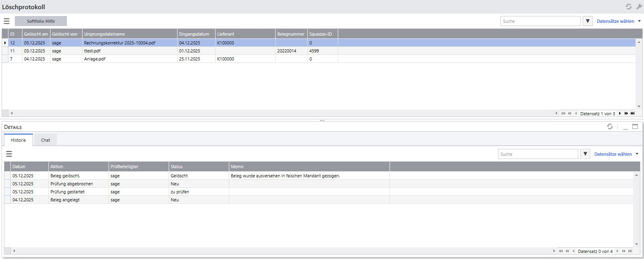Go to next record in top grid
The image size is (644, 259).
tap(620, 113)
